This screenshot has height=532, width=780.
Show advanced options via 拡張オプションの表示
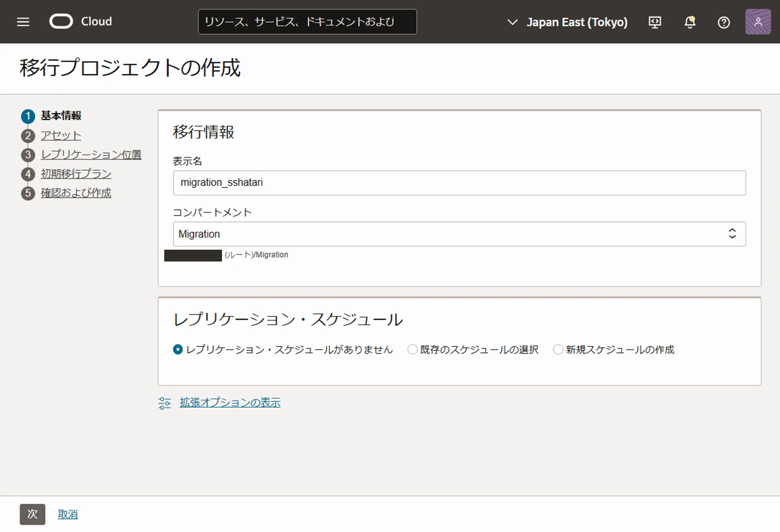pyautogui.click(x=230, y=402)
